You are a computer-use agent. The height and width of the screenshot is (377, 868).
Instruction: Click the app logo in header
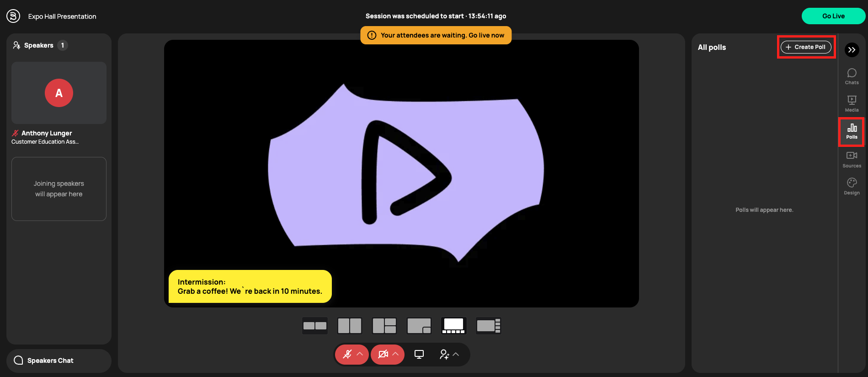point(13,16)
